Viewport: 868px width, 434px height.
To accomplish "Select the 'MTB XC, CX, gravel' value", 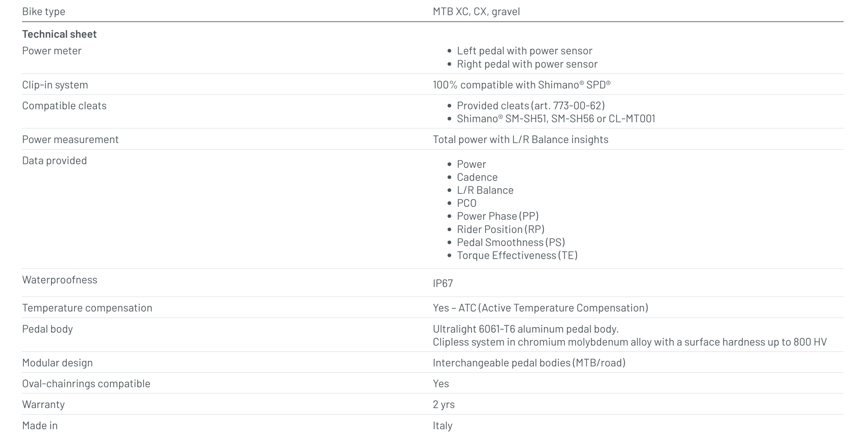I will coord(476,12).
